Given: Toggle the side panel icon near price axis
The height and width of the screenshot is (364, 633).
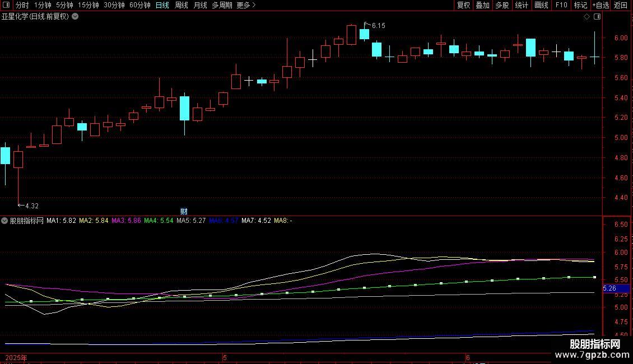Looking at the screenshot, I should pyautogui.click(x=597, y=17).
